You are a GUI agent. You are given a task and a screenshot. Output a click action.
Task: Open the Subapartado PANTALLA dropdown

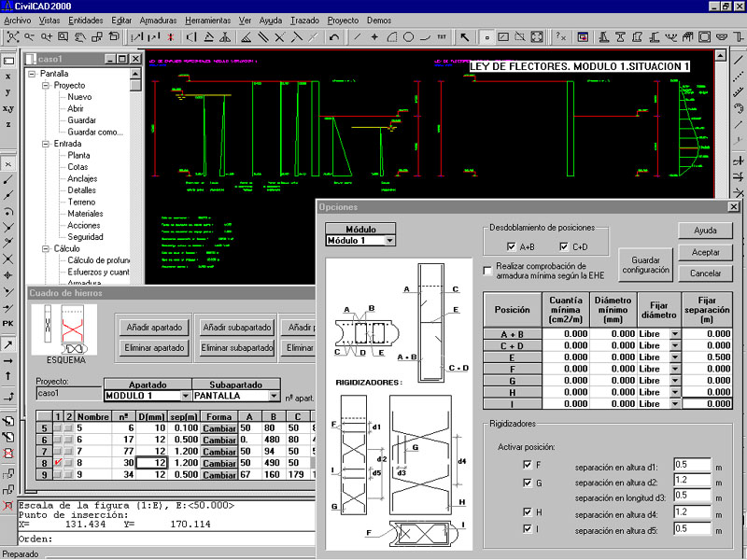[274, 396]
